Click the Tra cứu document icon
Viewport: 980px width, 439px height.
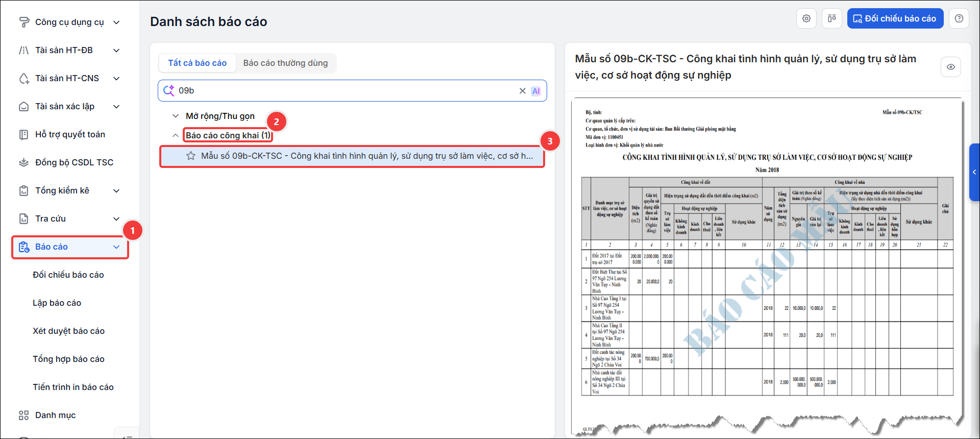(x=23, y=218)
